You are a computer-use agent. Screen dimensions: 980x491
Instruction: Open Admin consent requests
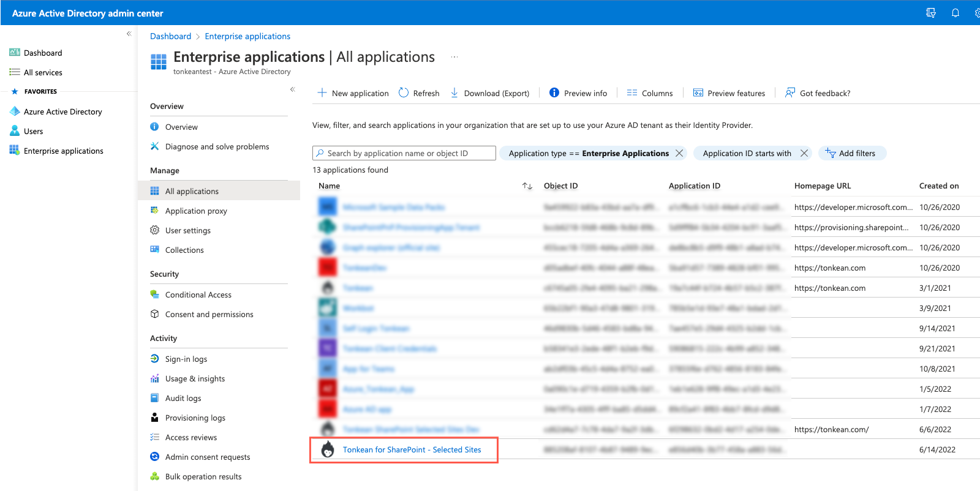coord(207,457)
